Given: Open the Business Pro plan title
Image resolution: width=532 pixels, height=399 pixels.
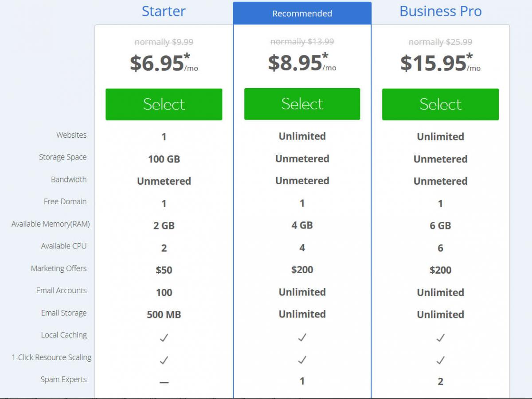Looking at the screenshot, I should [x=440, y=11].
